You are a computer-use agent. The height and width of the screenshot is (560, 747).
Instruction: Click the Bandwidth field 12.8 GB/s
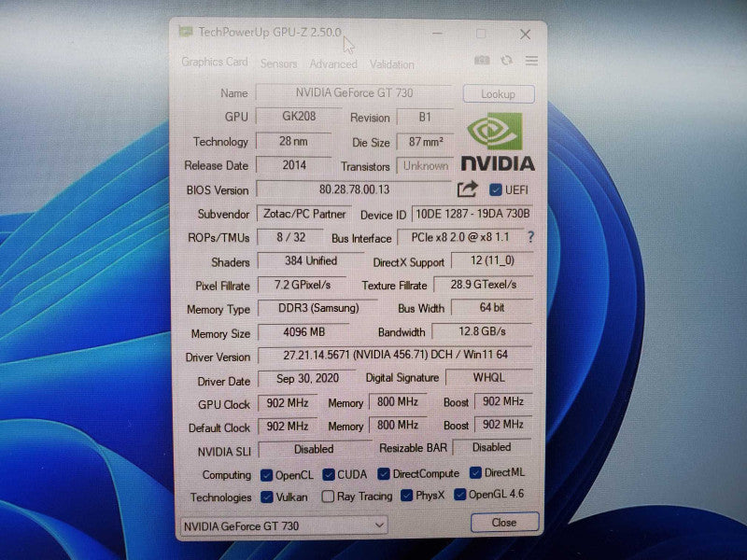click(482, 331)
